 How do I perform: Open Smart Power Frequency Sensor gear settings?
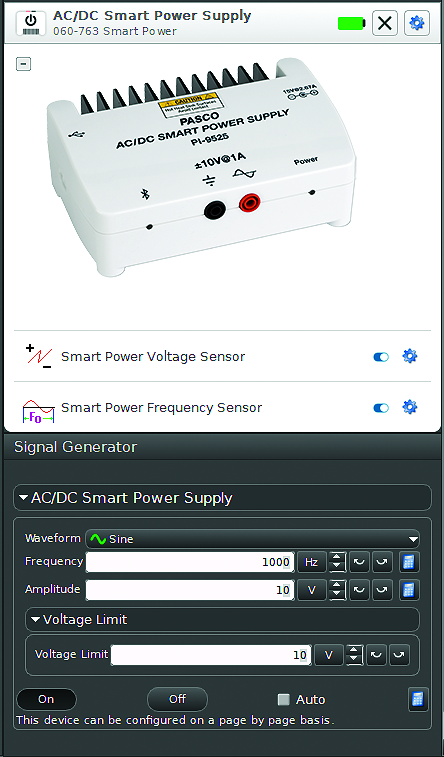point(409,407)
